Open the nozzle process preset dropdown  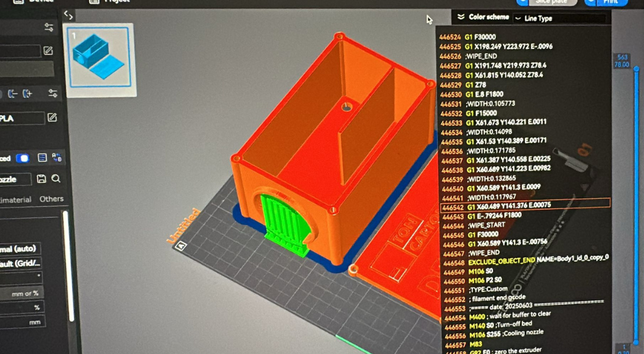pyautogui.click(x=15, y=180)
